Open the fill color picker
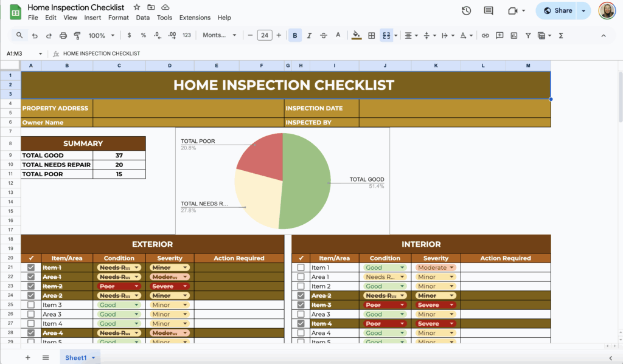The height and width of the screenshot is (364, 623). pyautogui.click(x=357, y=35)
